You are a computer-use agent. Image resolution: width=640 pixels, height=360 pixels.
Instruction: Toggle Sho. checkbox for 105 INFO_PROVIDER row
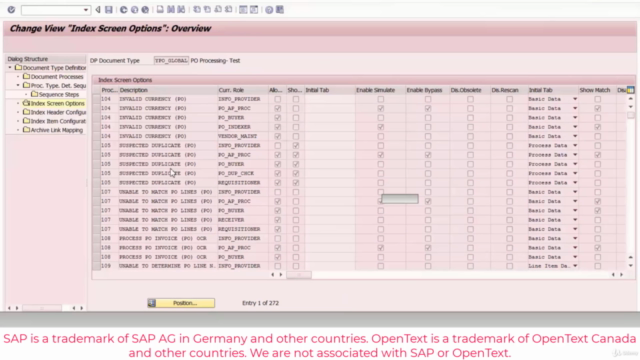[296, 145]
